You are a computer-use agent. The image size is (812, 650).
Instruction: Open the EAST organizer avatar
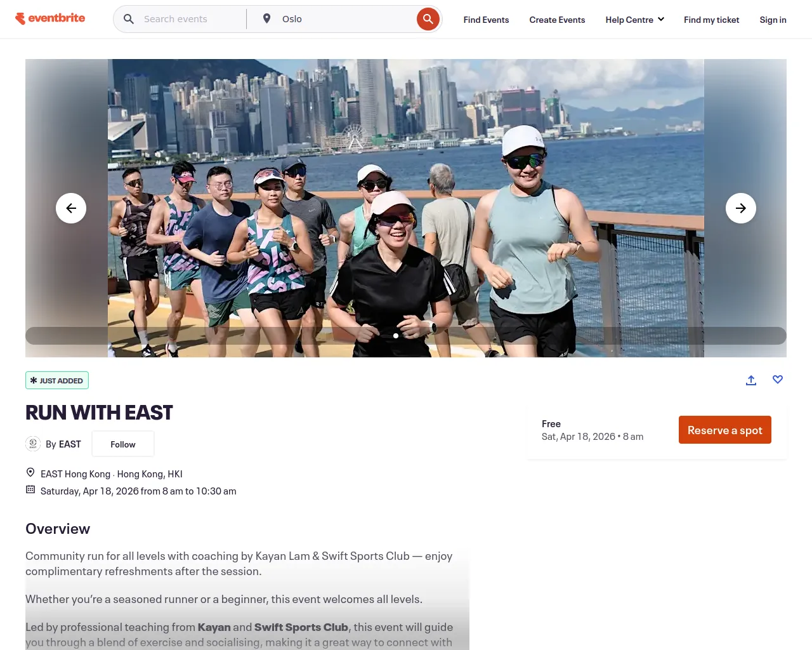tap(33, 444)
